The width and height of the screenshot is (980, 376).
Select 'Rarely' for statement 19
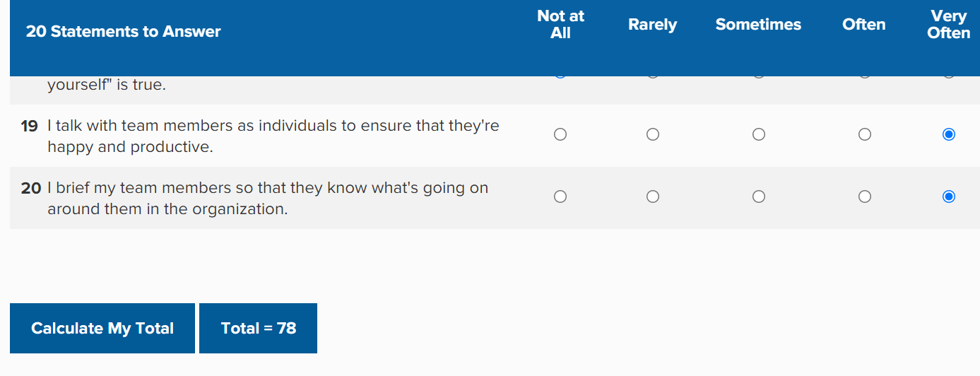tap(653, 134)
